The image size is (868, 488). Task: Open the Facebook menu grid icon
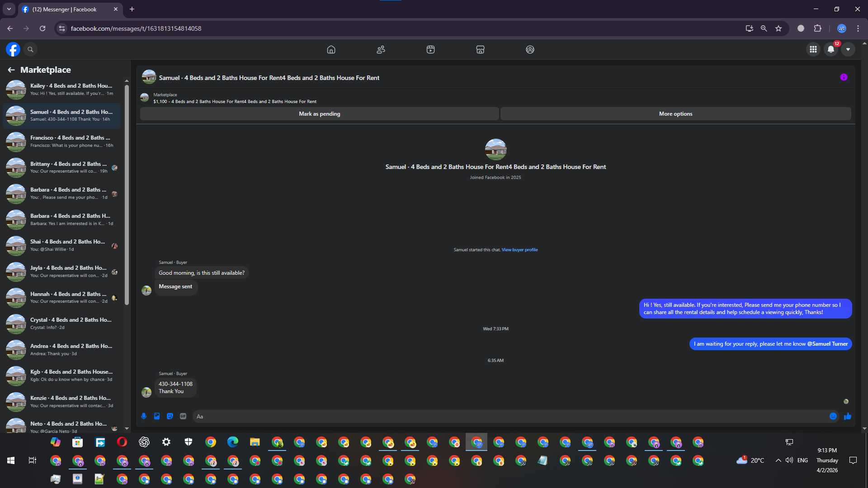point(813,49)
